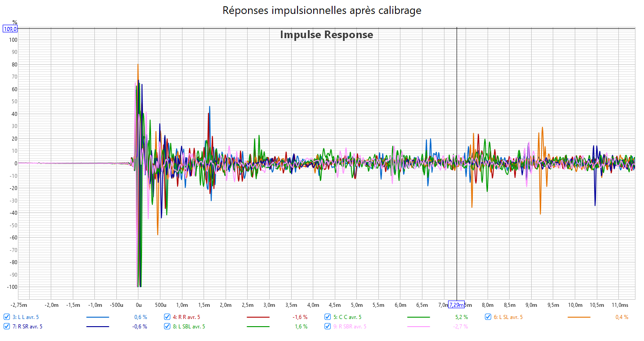Click the navy R SR line swatch
Image resolution: width=644 pixels, height=341 pixels.
pyautogui.click(x=97, y=327)
